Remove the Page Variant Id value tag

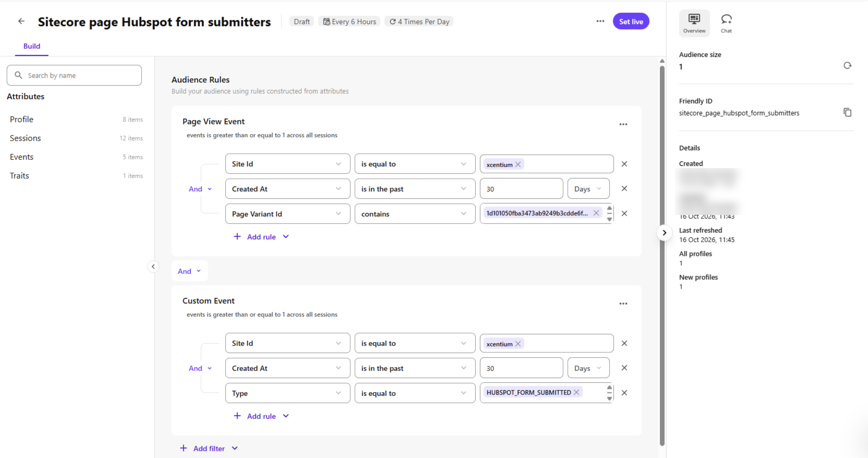[x=596, y=213]
